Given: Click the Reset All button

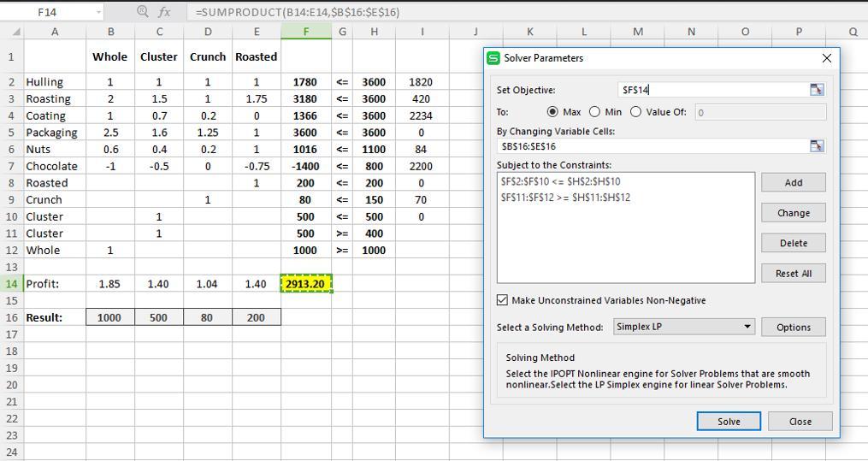Looking at the screenshot, I should [x=793, y=274].
